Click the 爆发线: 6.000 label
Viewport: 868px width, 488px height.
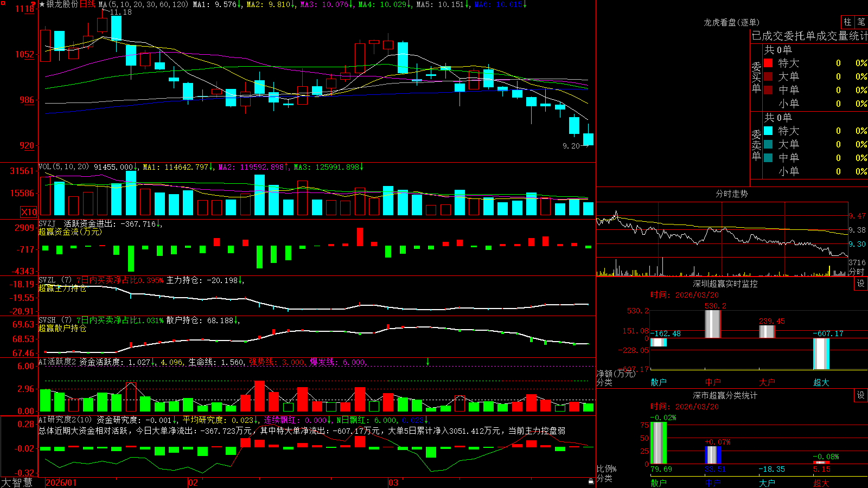click(337, 362)
